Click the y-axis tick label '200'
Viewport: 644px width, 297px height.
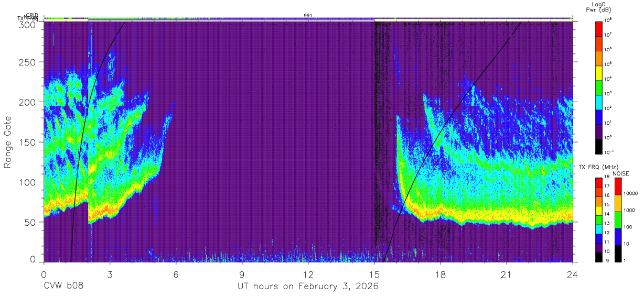28,102
